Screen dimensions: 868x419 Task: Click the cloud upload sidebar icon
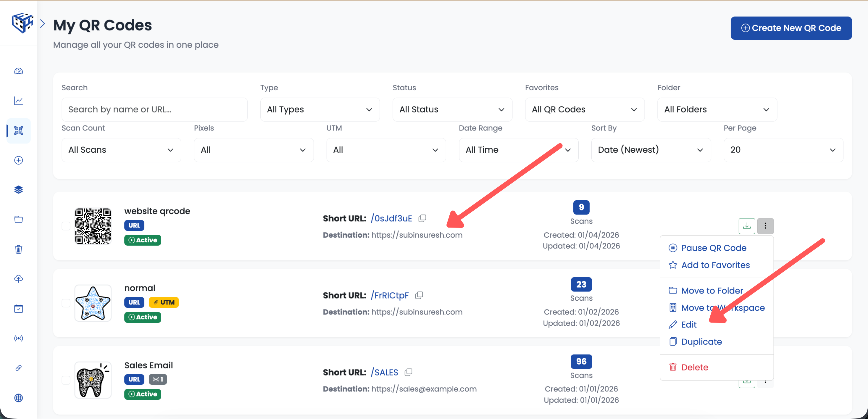[19, 279]
